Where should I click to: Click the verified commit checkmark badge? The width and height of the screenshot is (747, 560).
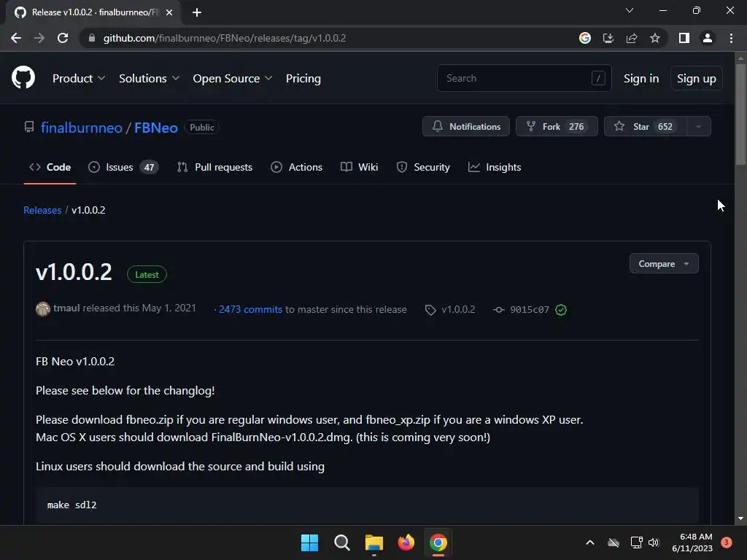click(x=561, y=309)
